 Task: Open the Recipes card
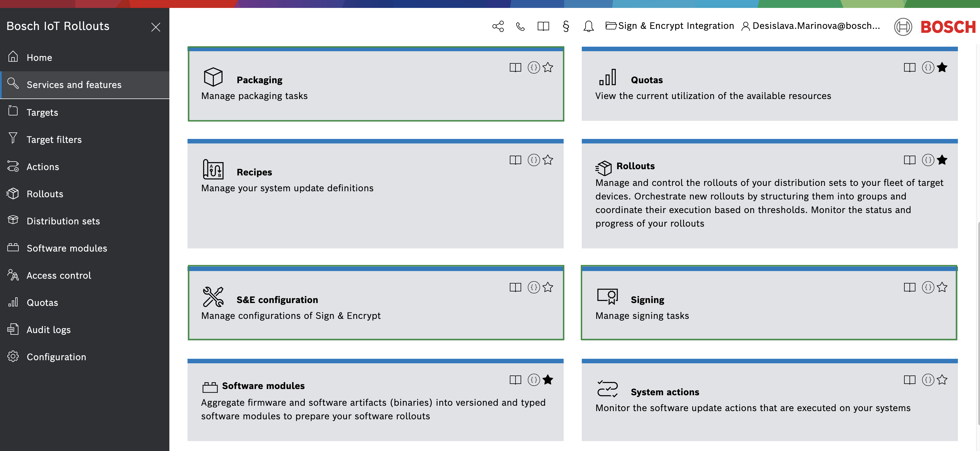[376, 194]
